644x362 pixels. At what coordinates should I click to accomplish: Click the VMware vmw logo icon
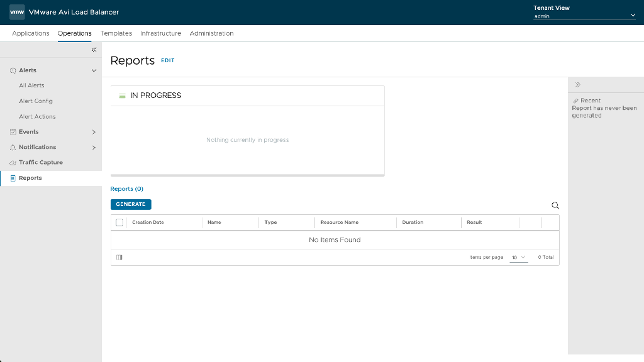point(17,12)
